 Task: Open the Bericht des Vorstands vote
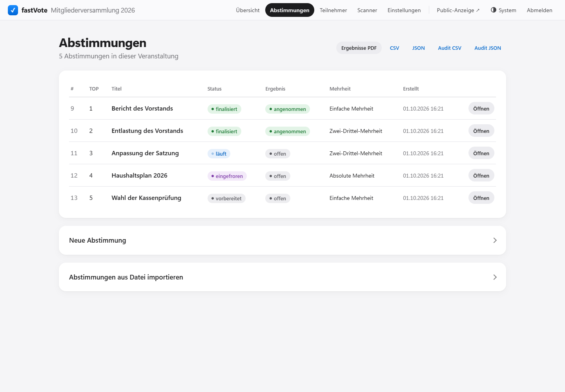click(x=481, y=109)
